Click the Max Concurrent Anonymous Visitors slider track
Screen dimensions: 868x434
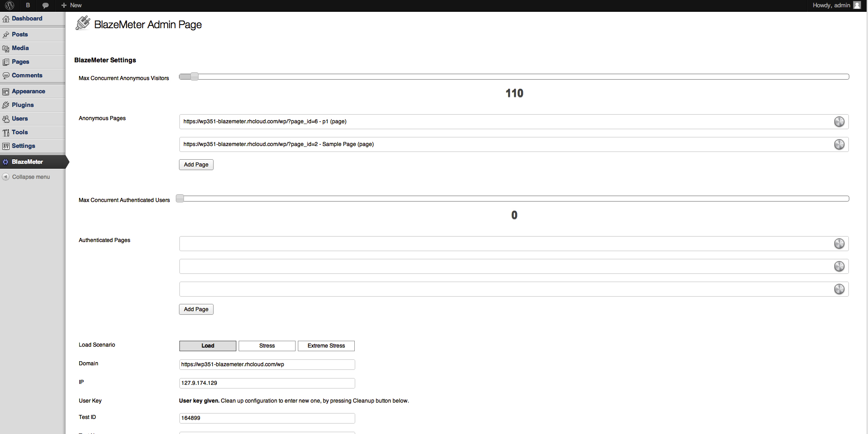point(514,76)
